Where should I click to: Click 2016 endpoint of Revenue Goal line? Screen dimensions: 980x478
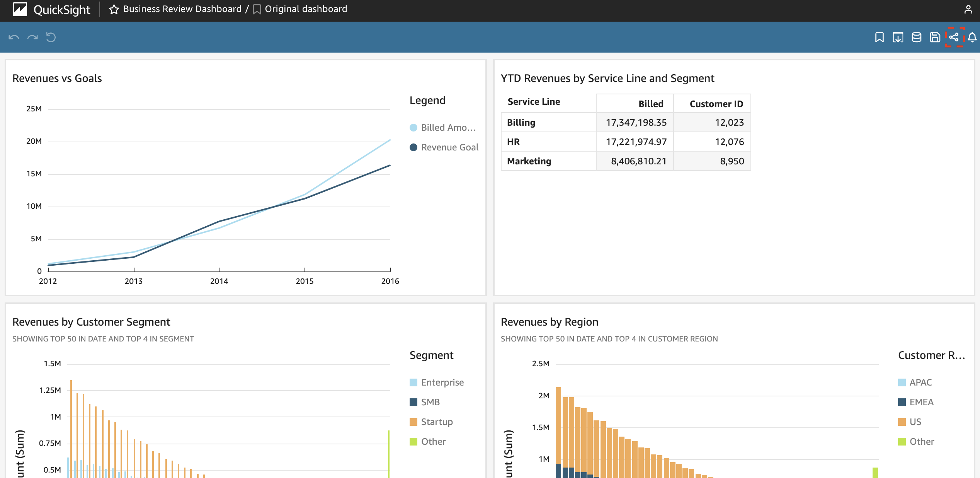click(x=390, y=166)
